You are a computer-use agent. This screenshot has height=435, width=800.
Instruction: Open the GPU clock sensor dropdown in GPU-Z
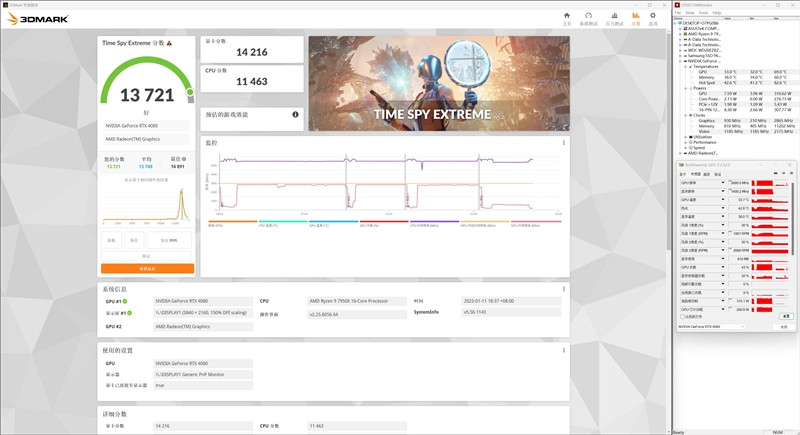click(723, 183)
